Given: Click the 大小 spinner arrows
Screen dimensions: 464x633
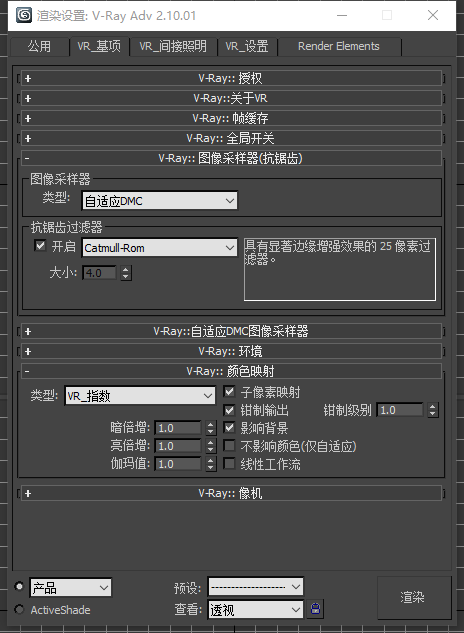Looking at the screenshot, I should 126,273.
